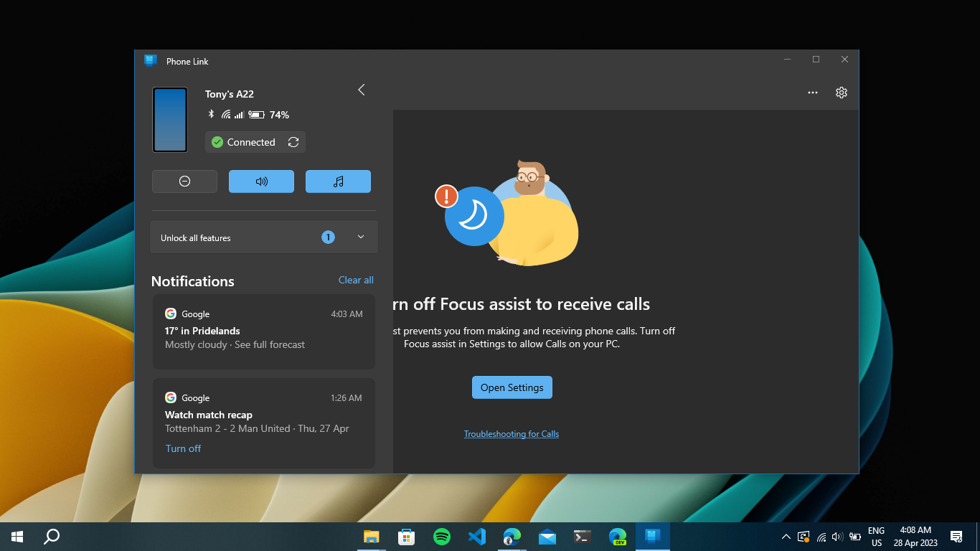Open the Windows notification center
This screenshot has width=980, height=551.
tap(956, 537)
